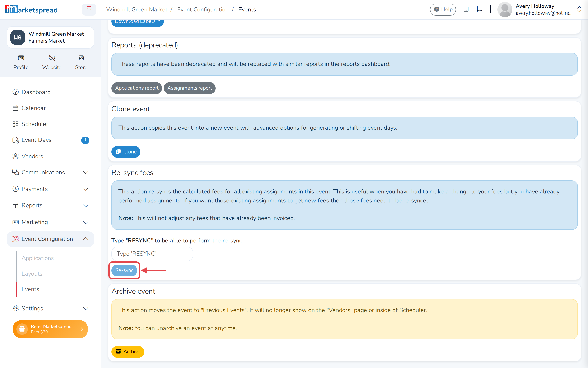The image size is (588, 368).
Task: Open Scheduler from the sidebar
Action: tap(50, 124)
